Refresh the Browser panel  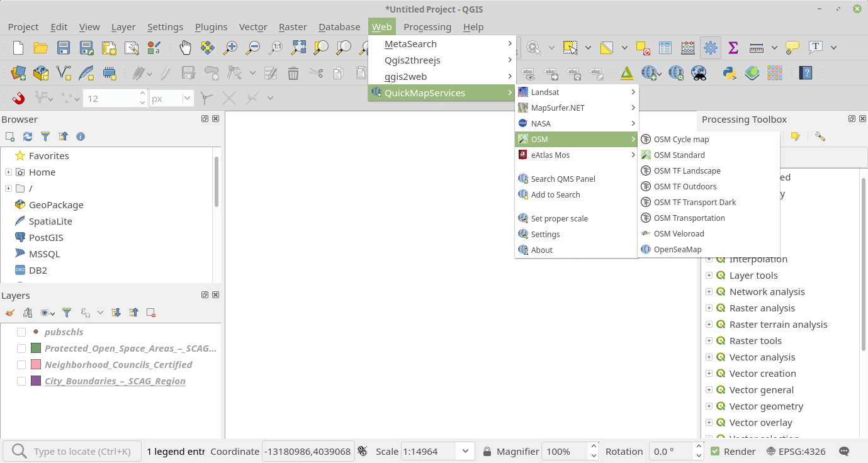tap(28, 137)
